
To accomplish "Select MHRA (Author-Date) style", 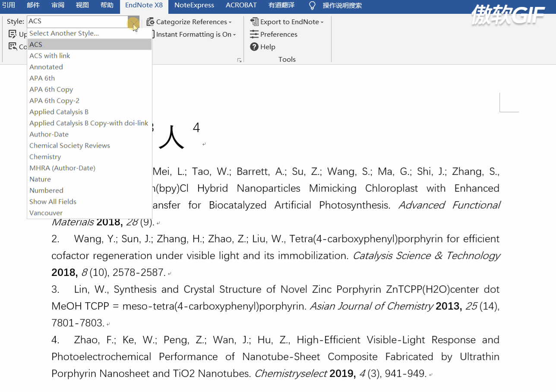I will click(90, 168).
